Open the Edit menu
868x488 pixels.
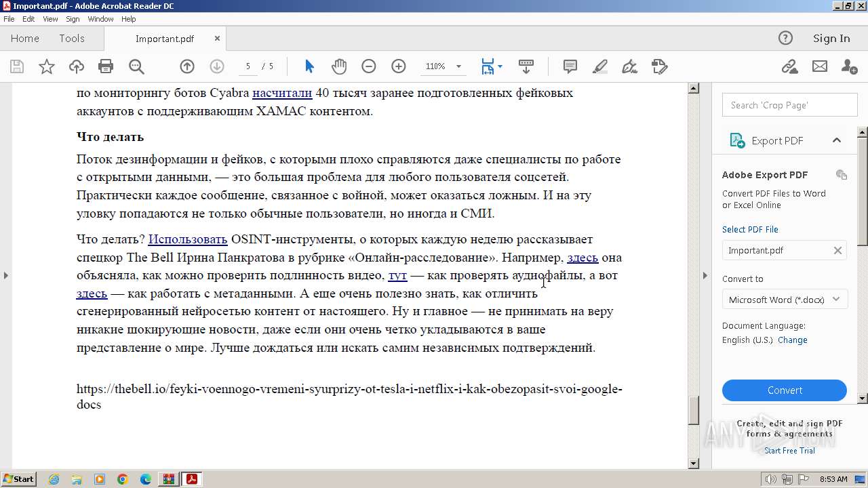tap(28, 19)
